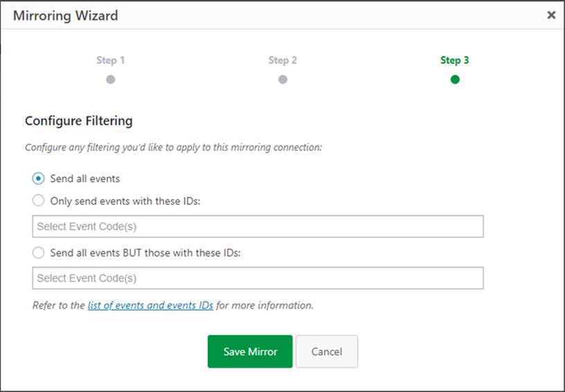The image size is (565, 392).
Task: Click the green Step 3 dot indicator
Action: click(455, 80)
